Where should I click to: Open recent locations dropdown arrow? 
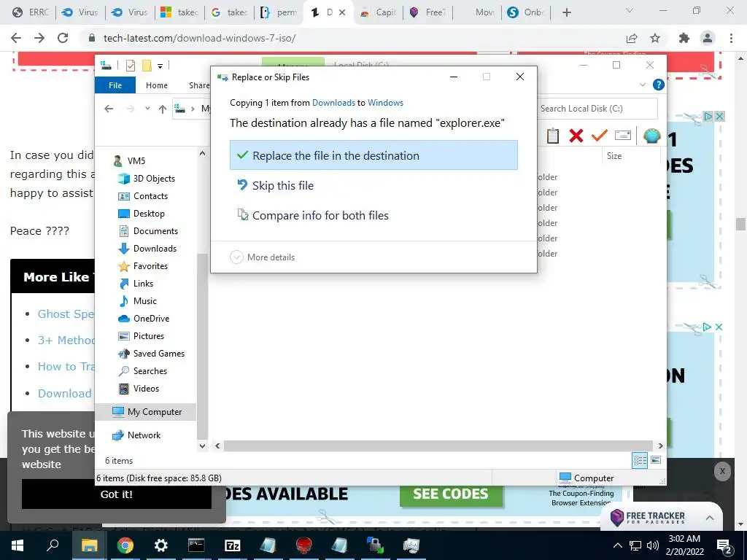(147, 109)
